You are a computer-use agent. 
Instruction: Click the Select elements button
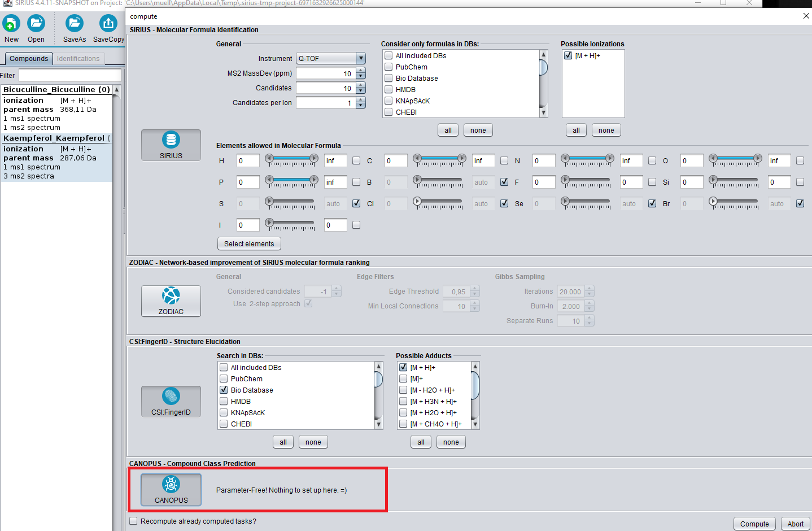[x=249, y=243]
